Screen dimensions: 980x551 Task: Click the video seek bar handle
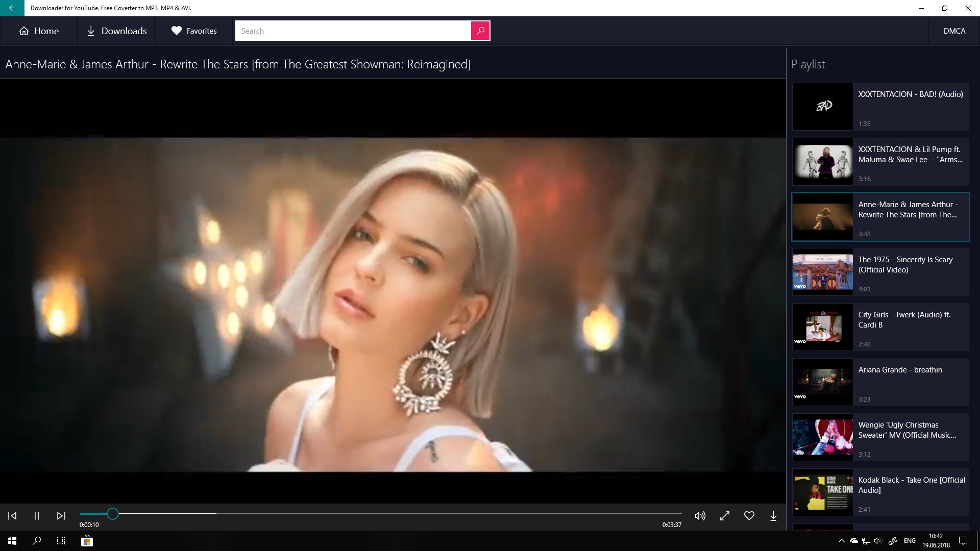113,514
